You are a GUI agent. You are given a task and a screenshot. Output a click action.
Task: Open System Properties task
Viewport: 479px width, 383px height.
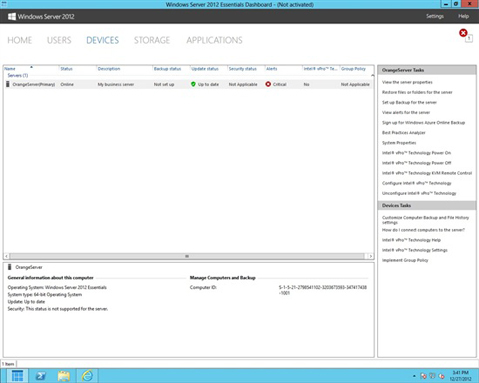pyautogui.click(x=399, y=143)
